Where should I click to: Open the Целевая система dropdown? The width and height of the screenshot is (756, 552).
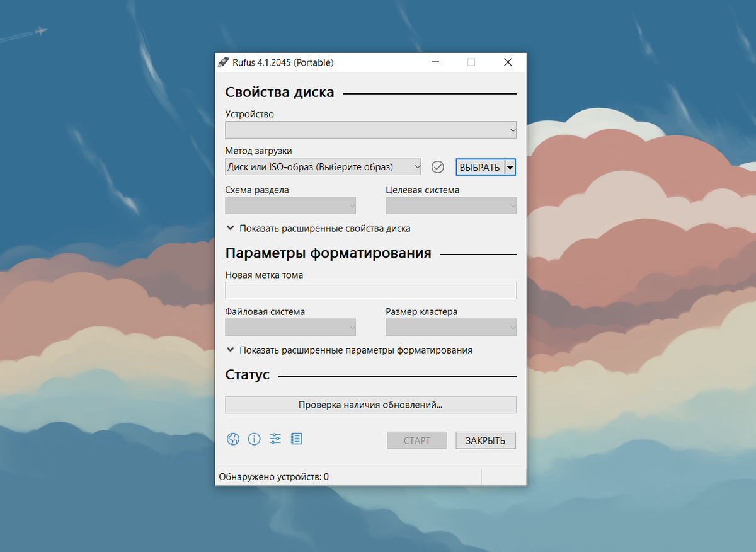(x=451, y=205)
